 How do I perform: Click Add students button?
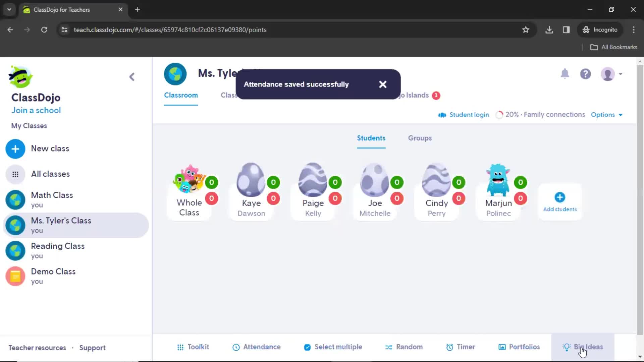tap(559, 202)
